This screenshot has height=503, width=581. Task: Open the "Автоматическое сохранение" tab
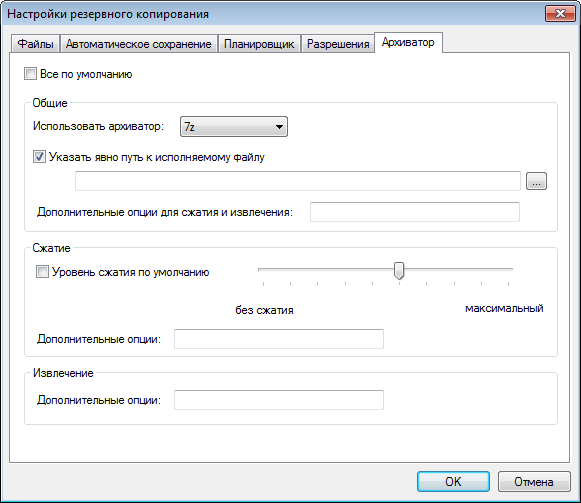[138, 44]
